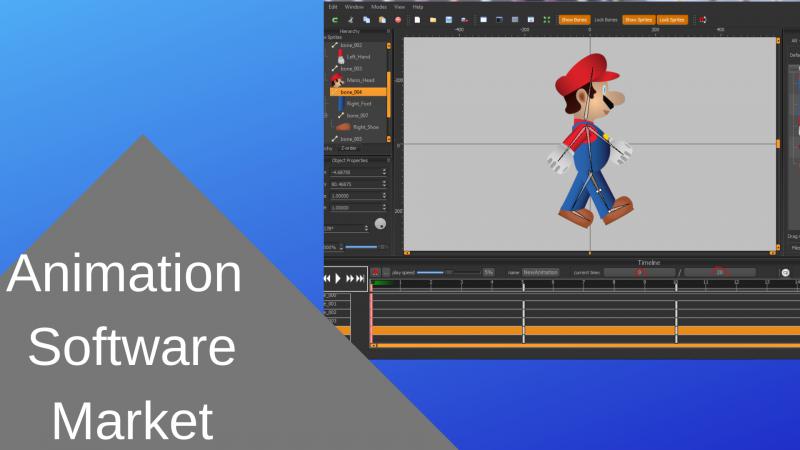Image resolution: width=800 pixels, height=450 pixels.
Task: Click the red delete circle icon
Action: click(398, 20)
